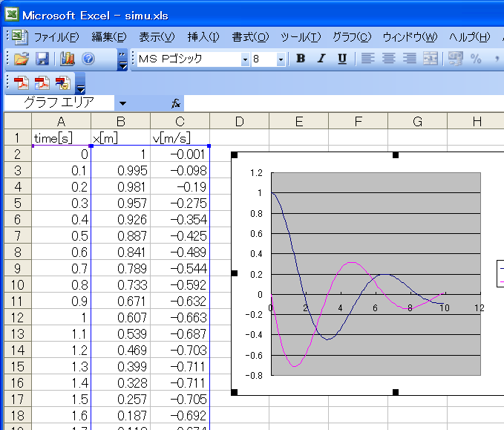Expand standard toolbar options

point(122,59)
